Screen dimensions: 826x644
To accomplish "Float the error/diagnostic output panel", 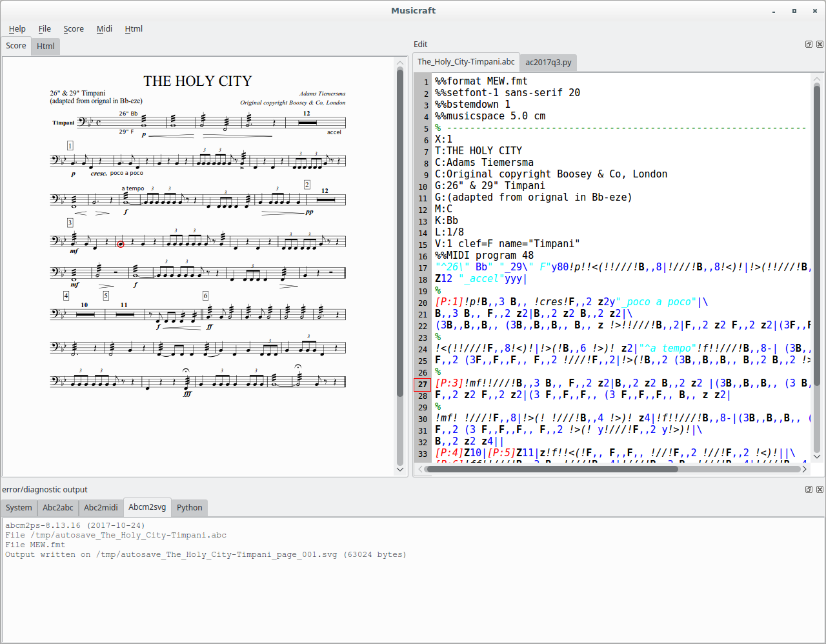I will click(x=809, y=490).
